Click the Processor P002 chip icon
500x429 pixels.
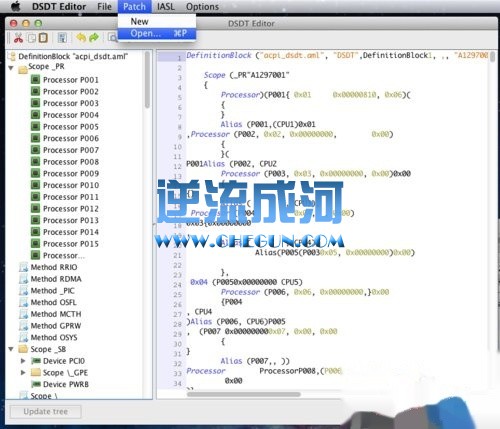(x=35, y=91)
